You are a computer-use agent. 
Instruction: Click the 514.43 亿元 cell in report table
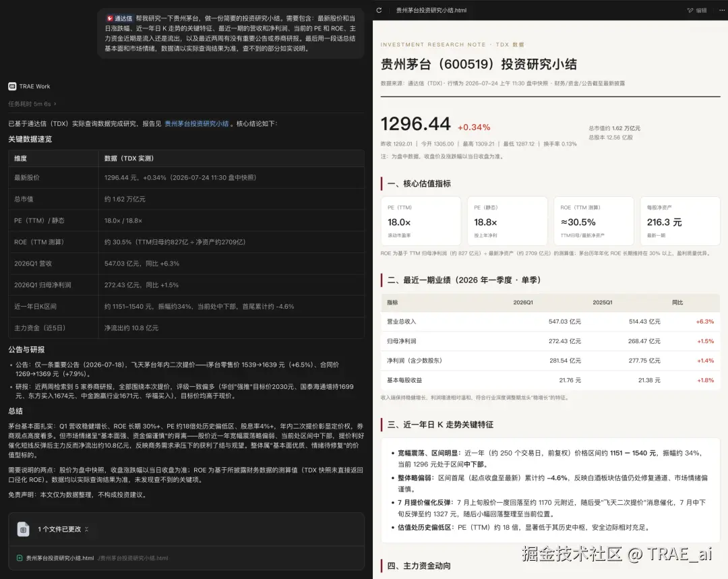(644, 322)
